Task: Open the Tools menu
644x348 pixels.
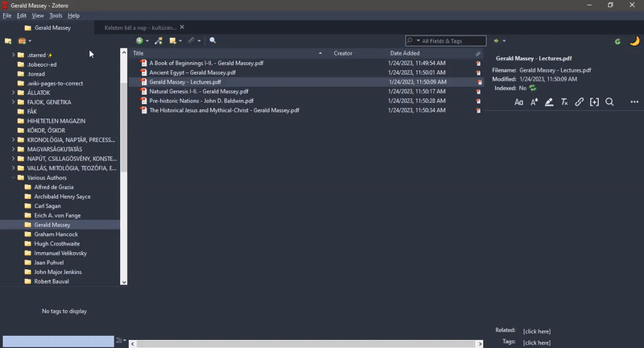Action: [56, 15]
